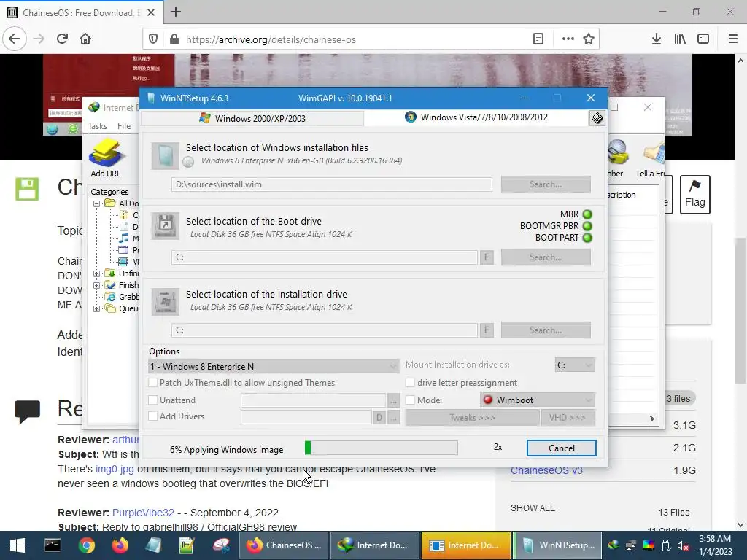Image resolution: width=747 pixels, height=560 pixels.
Task: Click the BOOTMGR PBR green status indicator
Action: coord(587,226)
